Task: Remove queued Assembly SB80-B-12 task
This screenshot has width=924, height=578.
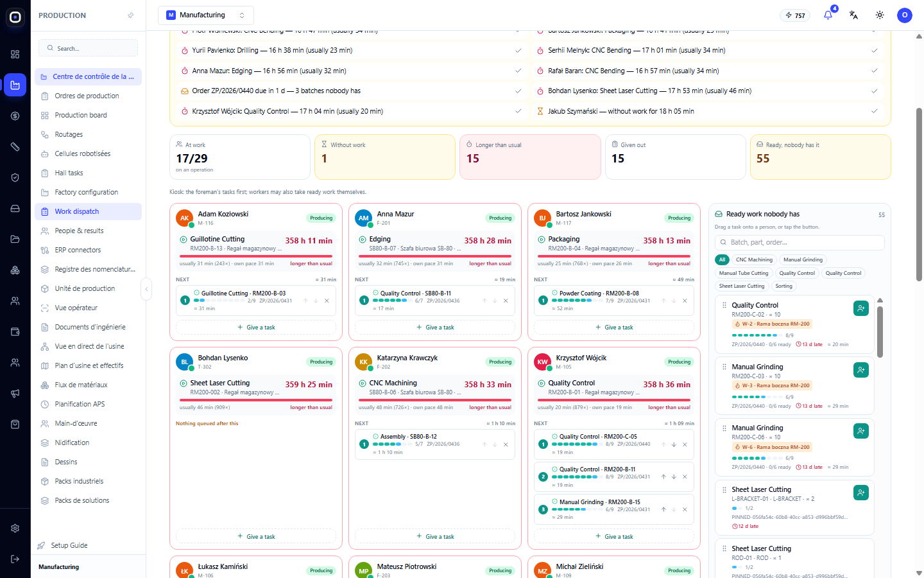Action: [x=506, y=444]
